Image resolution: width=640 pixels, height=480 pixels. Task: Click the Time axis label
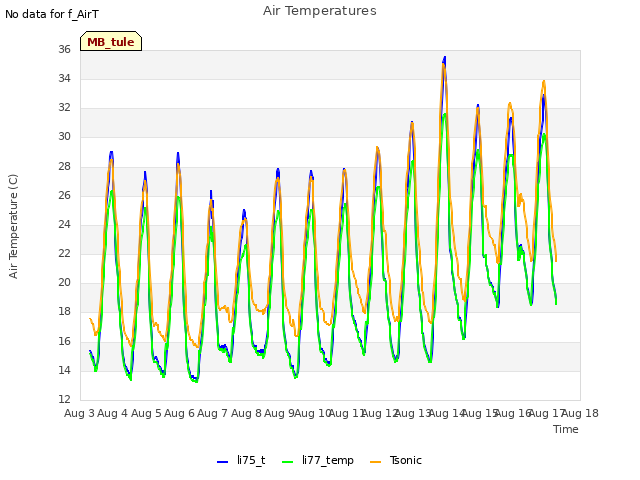[x=566, y=429]
